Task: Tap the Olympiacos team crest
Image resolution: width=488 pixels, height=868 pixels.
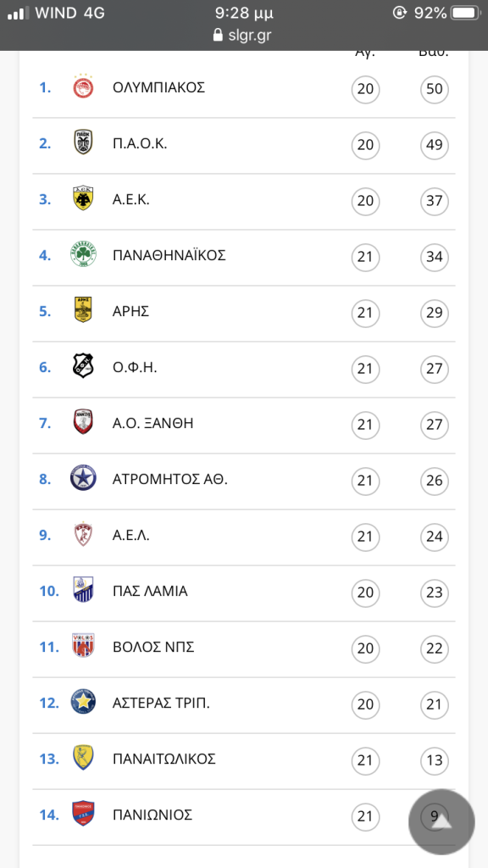Action: [84, 87]
